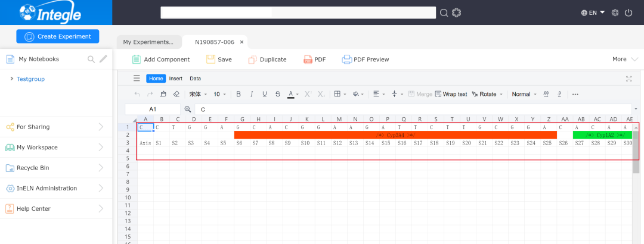Click the cell borders icon
This screenshot has width=644, height=244.
click(337, 94)
